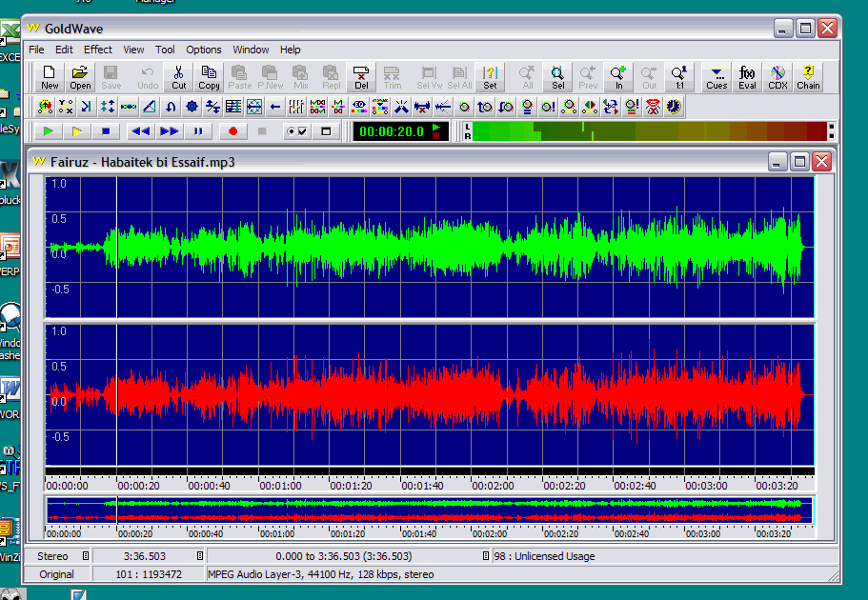
Task: Click the 00:01:00 mark on the main timeline
Action: (x=281, y=486)
